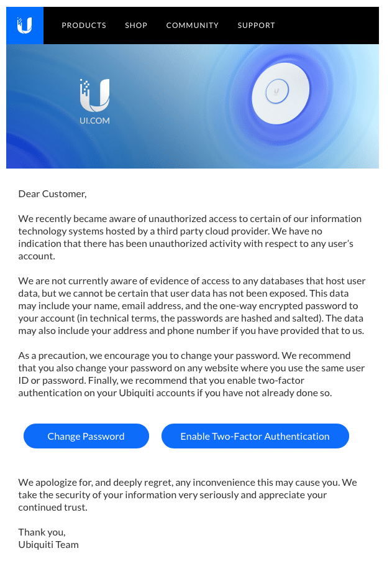Click the empty black header area right of SUPPORT
392x566 pixels.
pos(329,26)
